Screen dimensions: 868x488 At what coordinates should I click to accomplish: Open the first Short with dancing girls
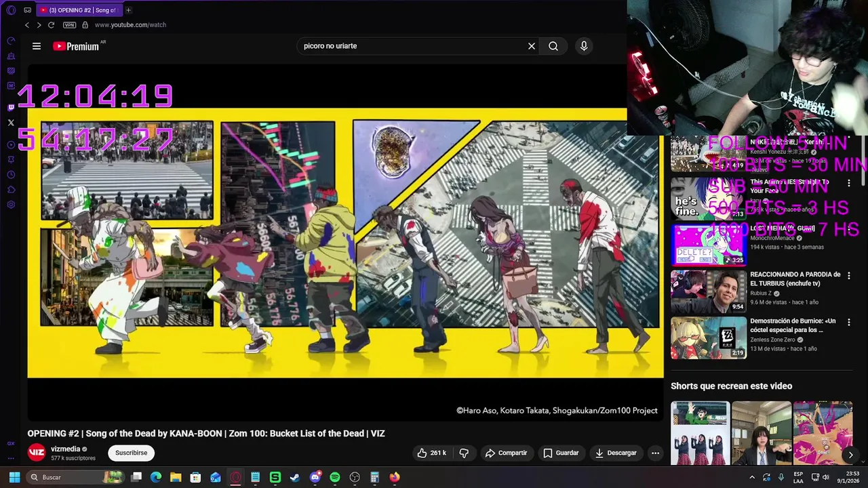(701, 433)
